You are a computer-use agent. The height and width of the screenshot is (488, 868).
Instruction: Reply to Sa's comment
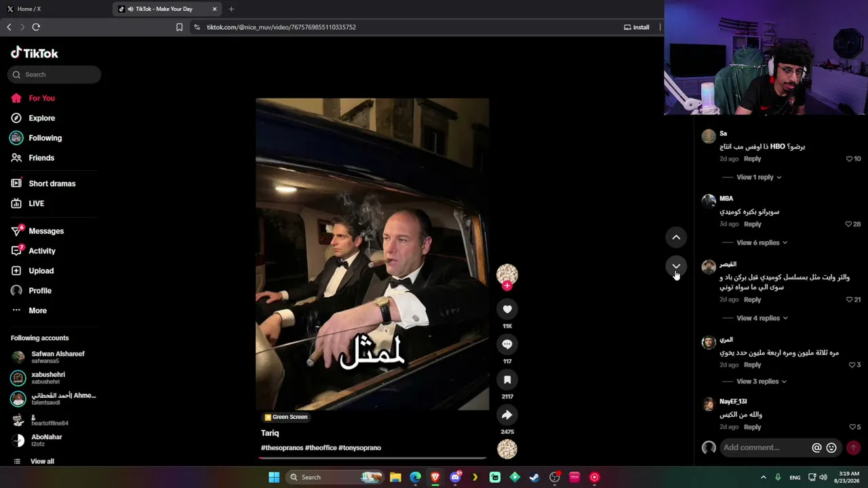click(x=752, y=159)
